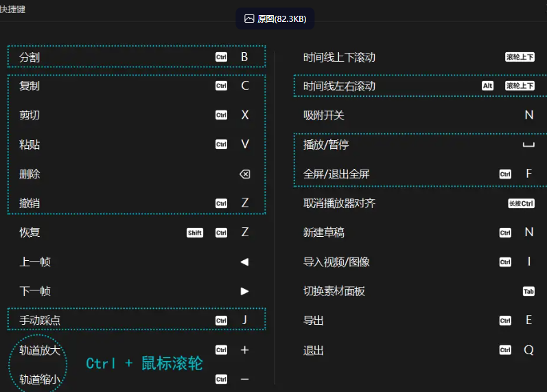Click the Shift key badge in 恢复 row
The width and height of the screenshot is (547, 392).
coord(195,233)
